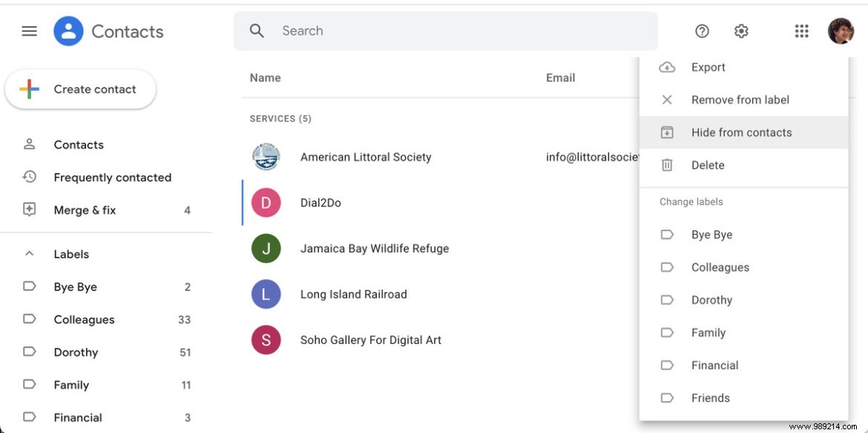Collapse the Labels section in the sidebar
Image resolution: width=868 pixels, height=433 pixels.
[29, 253]
